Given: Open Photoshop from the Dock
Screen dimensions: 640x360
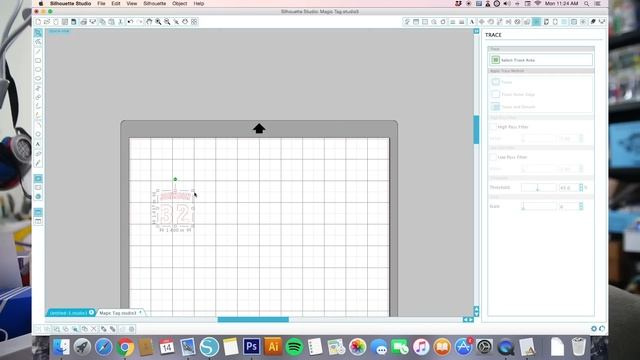Looking at the screenshot, I should (251, 347).
